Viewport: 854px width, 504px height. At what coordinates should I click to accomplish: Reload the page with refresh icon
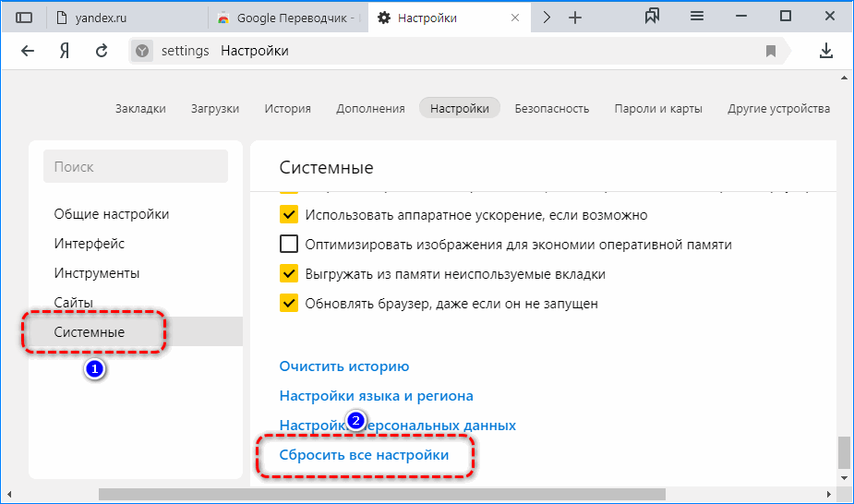tap(102, 51)
